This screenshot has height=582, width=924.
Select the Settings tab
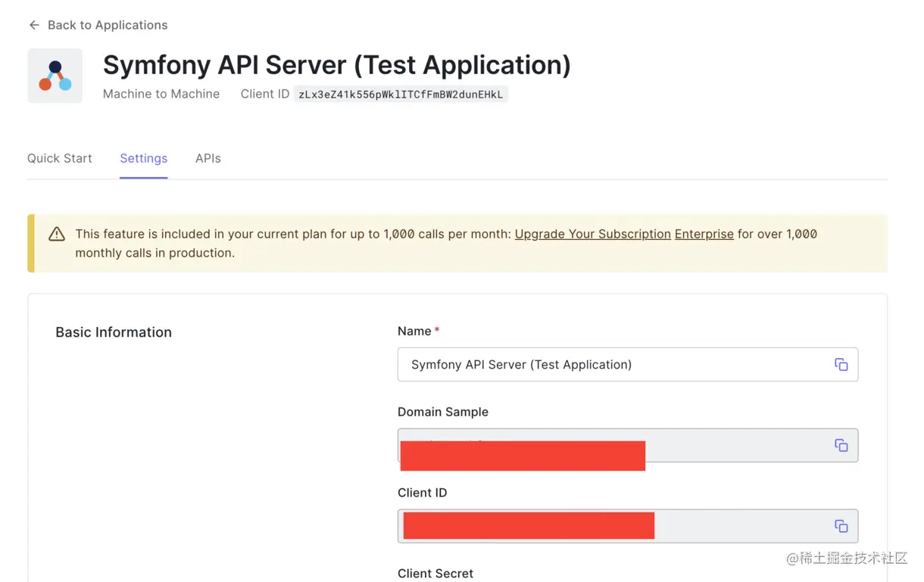coord(143,158)
